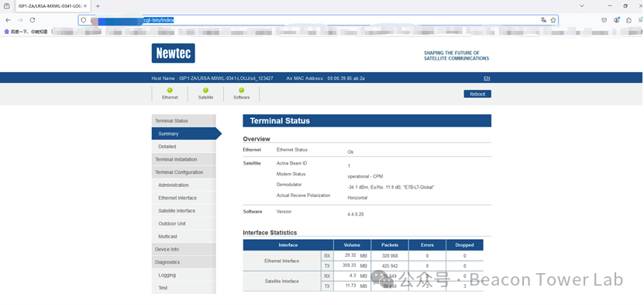Click the Satellite green status indicator
Viewport: 644px width, 305px height.
[x=206, y=91]
